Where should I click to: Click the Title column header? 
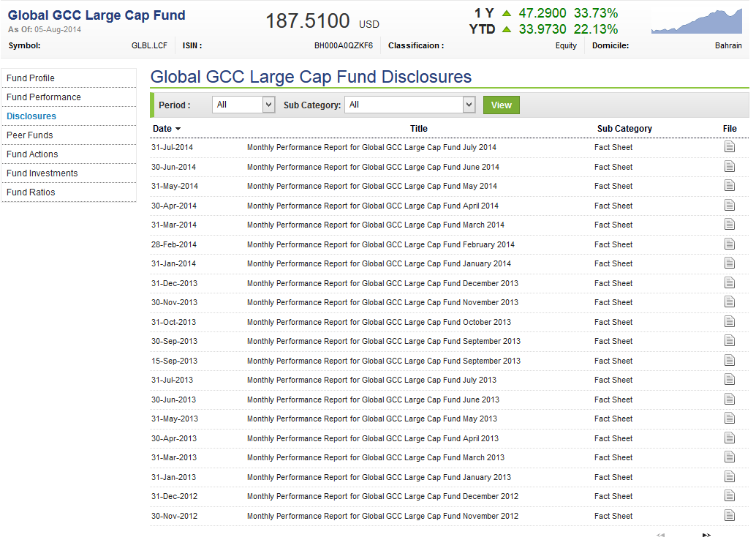[418, 129]
